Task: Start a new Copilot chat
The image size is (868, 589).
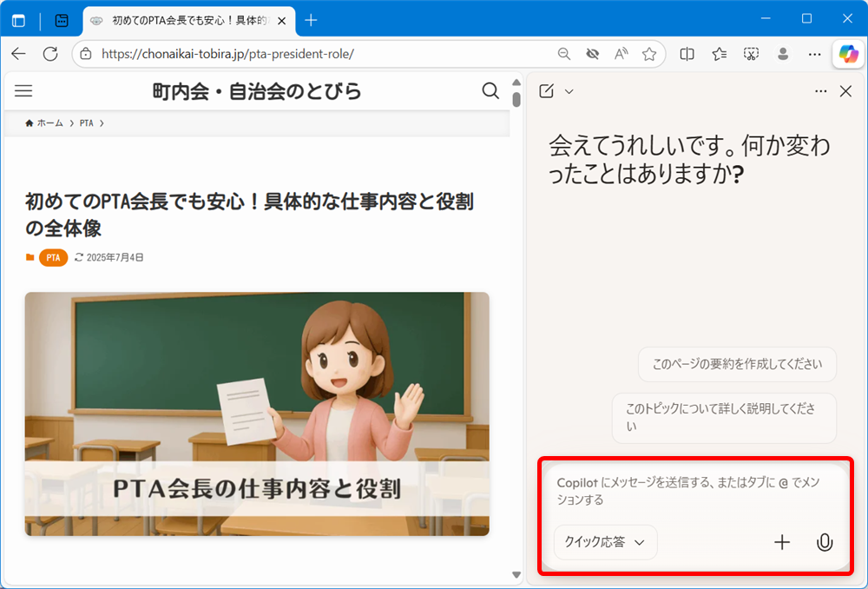Action: pos(547,90)
